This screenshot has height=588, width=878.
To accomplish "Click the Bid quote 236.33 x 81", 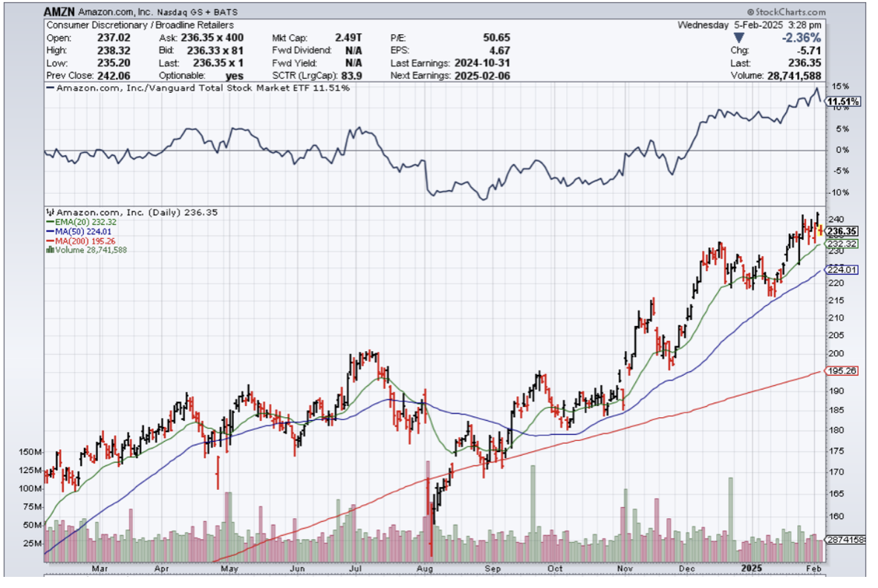I will pyautogui.click(x=215, y=50).
